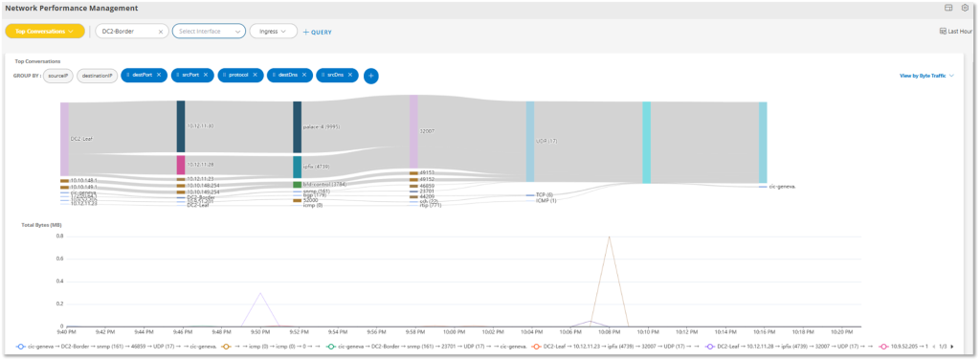The width and height of the screenshot is (980, 361).
Task: Toggle DC2-Leaf 10.12.11.23 ipfix legend series
Action: click(614, 346)
